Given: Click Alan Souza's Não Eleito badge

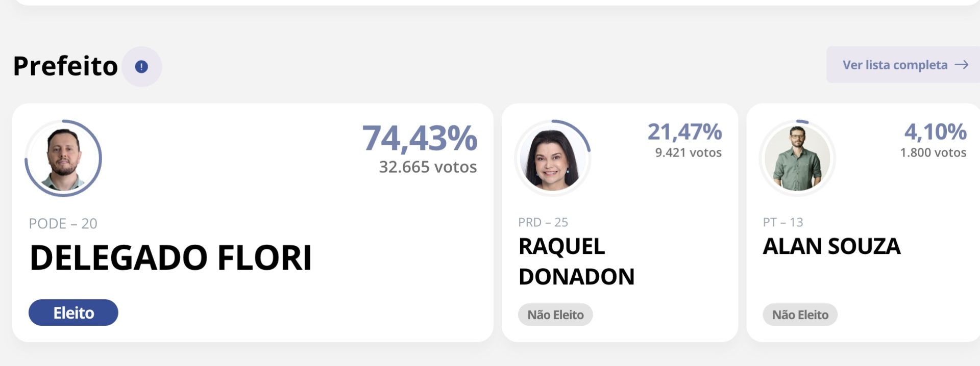Looking at the screenshot, I should (x=800, y=315).
